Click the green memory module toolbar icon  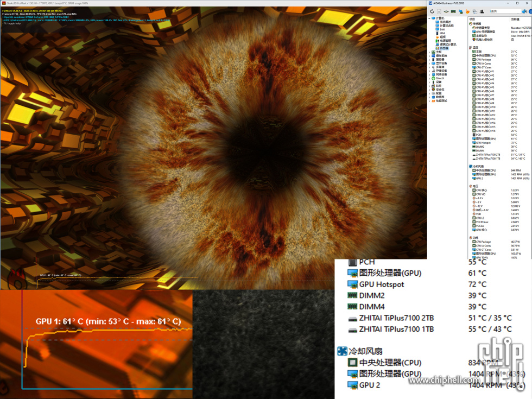(453, 11)
